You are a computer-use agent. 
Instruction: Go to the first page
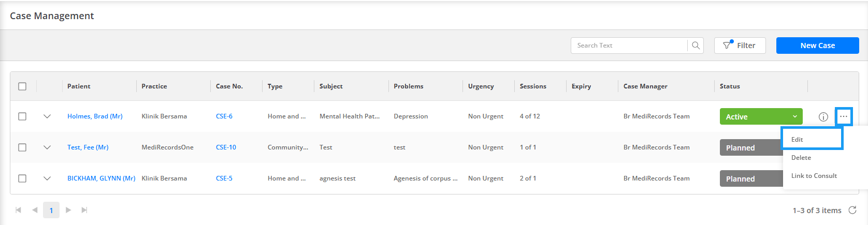click(x=19, y=210)
